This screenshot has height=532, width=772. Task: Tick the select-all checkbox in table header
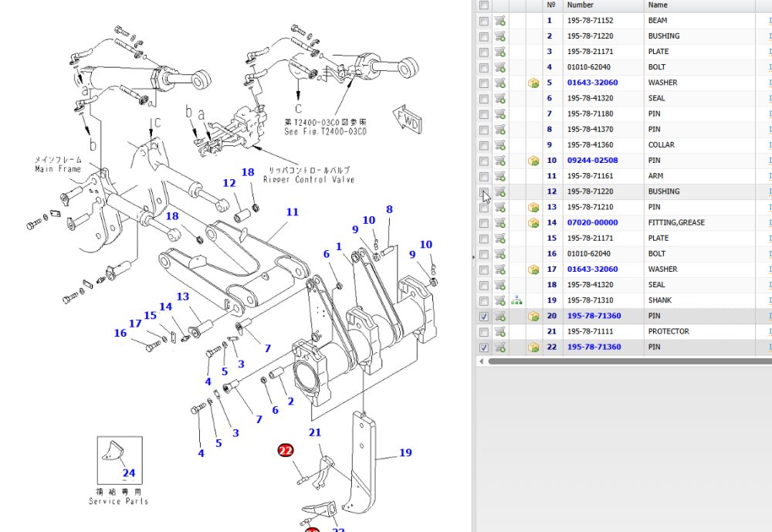(x=484, y=5)
